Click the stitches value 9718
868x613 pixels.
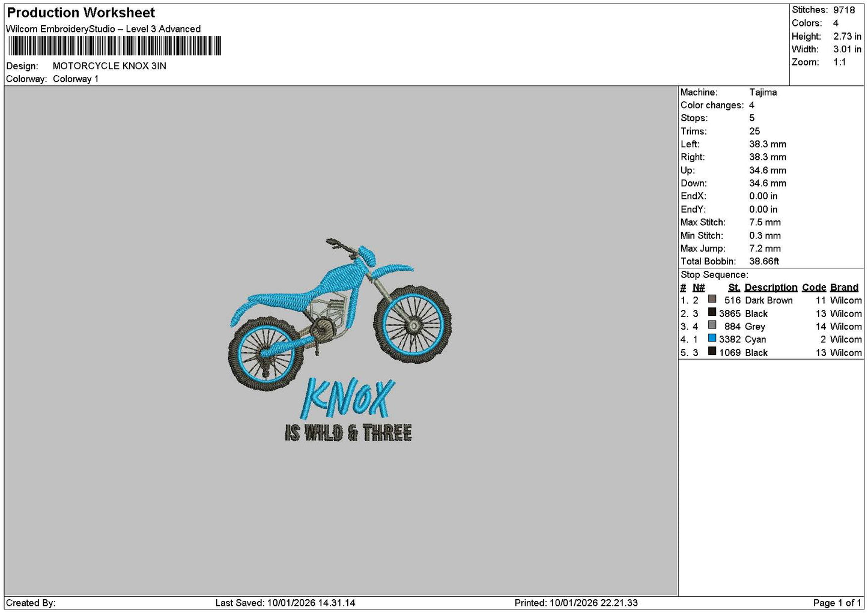point(843,10)
